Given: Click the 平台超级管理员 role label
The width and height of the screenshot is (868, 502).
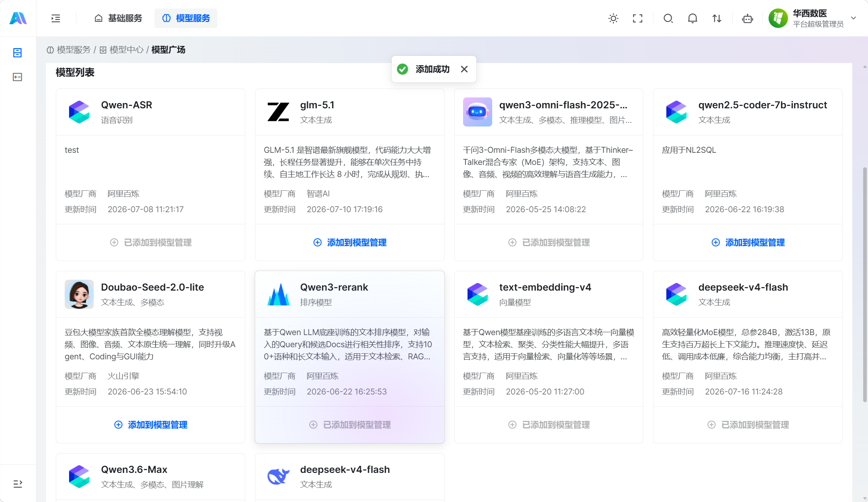Looking at the screenshot, I should (818, 24).
